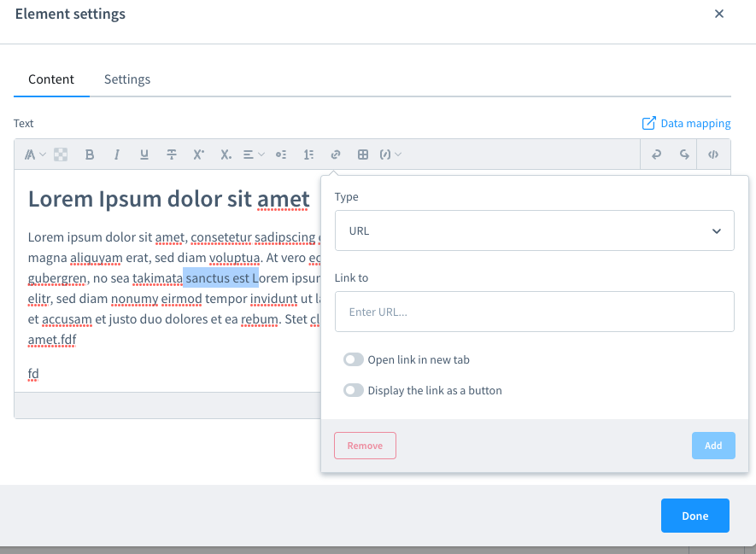756x554 pixels.
Task: Switch to the Settings tab
Action: [126, 79]
